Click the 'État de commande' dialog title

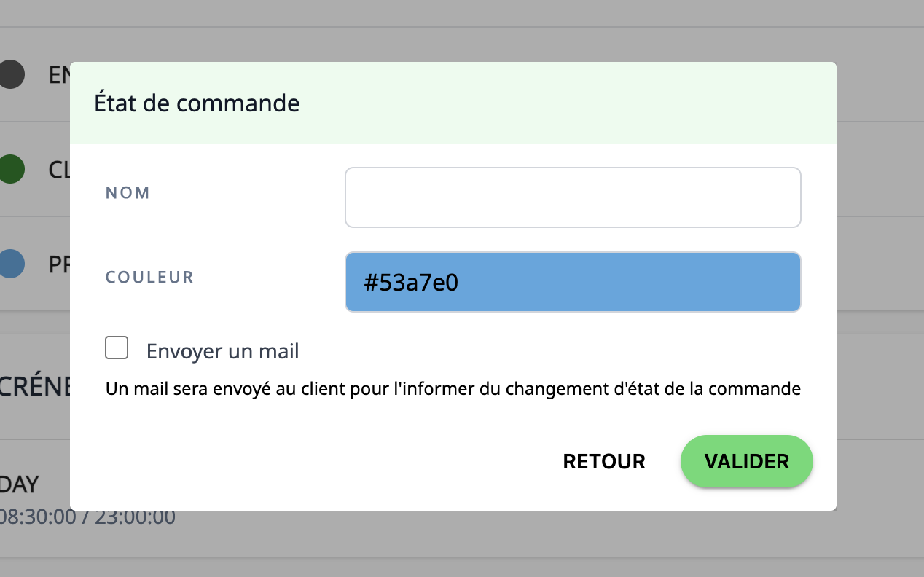coord(197,103)
